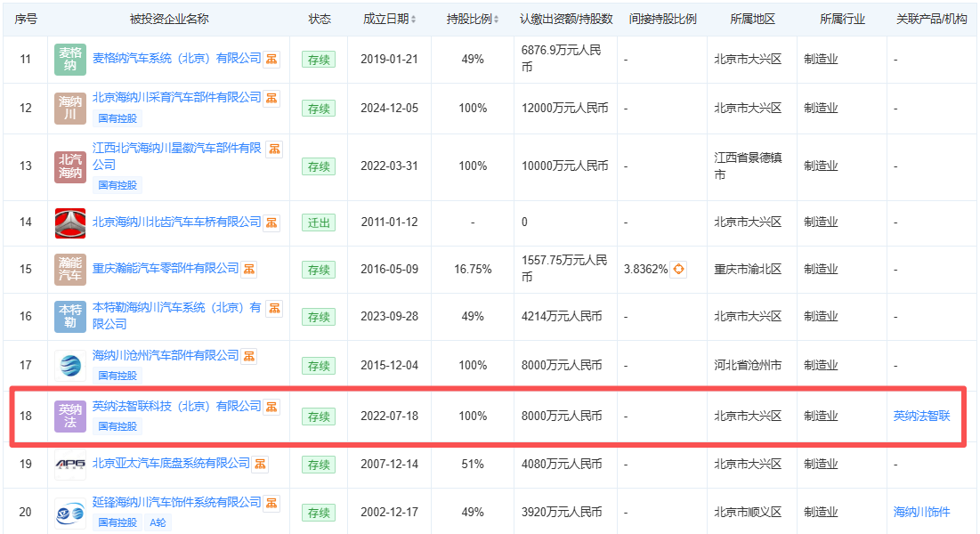This screenshot has height=534, width=980.
Task: Click the 间接持股比例 column header
Action: (662, 20)
